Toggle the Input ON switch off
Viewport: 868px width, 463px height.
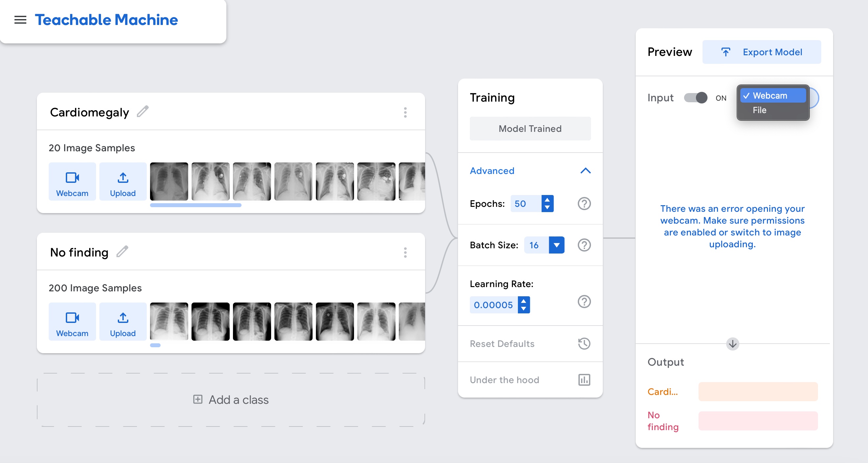click(x=696, y=98)
